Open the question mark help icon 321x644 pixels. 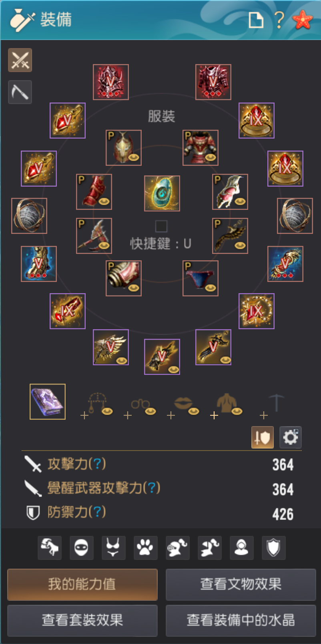tap(279, 19)
